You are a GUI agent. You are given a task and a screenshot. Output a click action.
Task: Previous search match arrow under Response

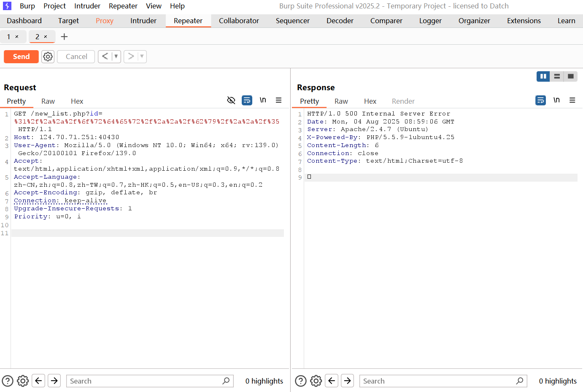coord(332,381)
